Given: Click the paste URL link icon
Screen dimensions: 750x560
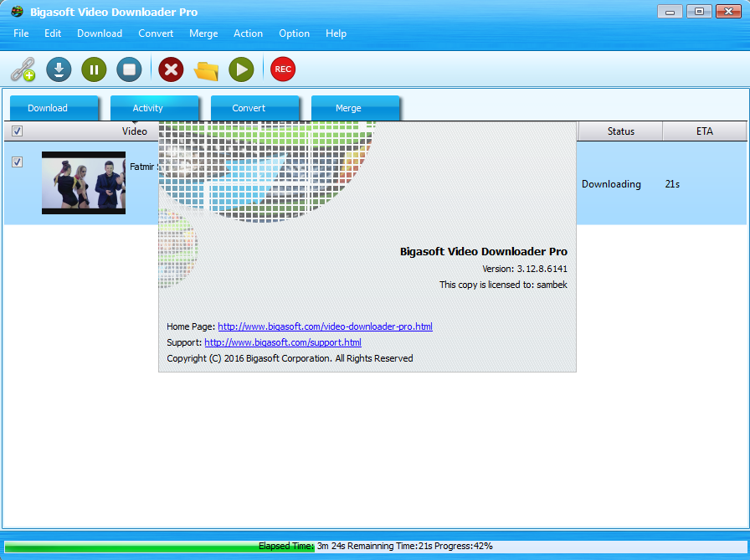Looking at the screenshot, I should pos(23,69).
